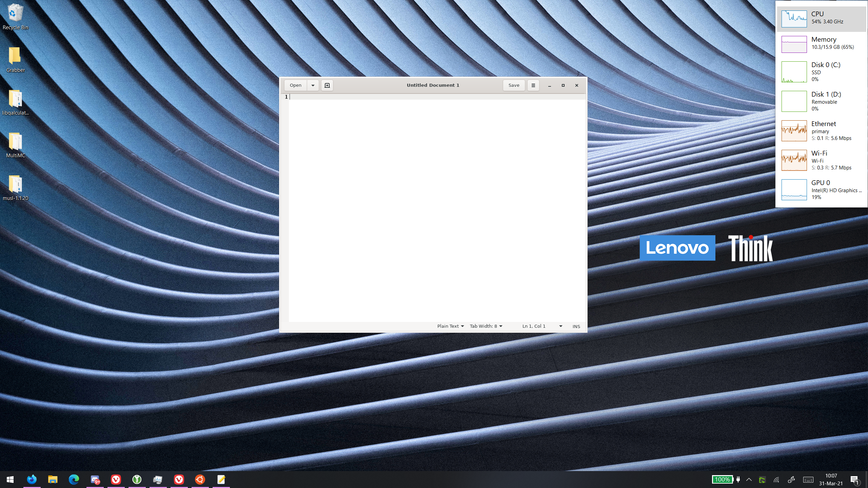The height and width of the screenshot is (488, 868).
Task: Show hidden system tray icons
Action: coord(749,480)
